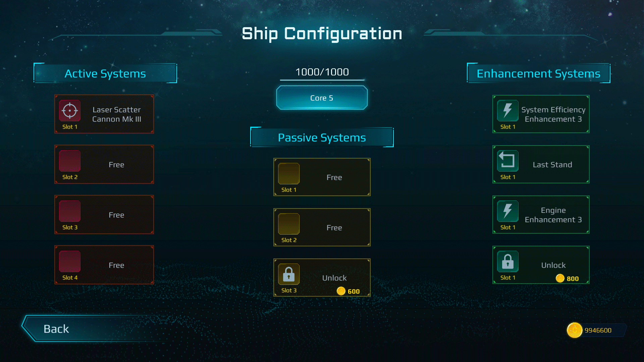644x362 pixels.
Task: Open the Core 5 selector button
Action: click(322, 98)
